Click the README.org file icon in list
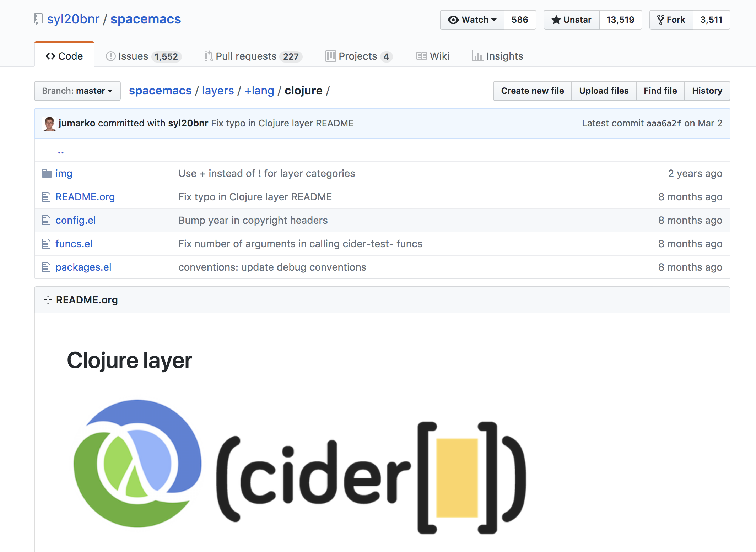The image size is (756, 552). pyautogui.click(x=46, y=197)
